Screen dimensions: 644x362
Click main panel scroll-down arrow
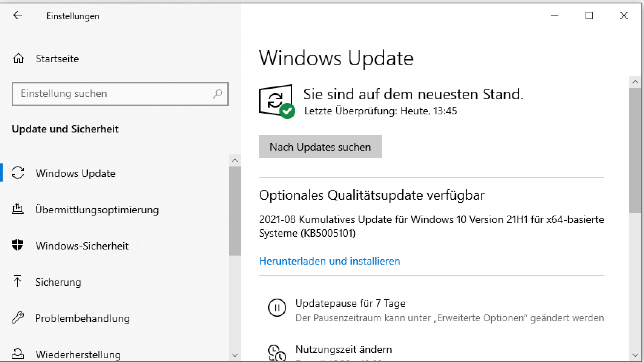pyautogui.click(x=635, y=355)
